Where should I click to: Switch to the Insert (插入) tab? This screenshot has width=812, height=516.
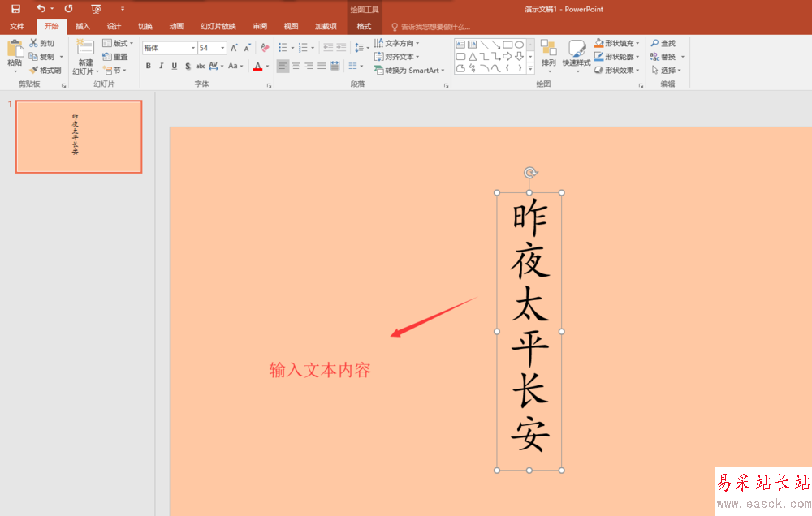tap(83, 26)
